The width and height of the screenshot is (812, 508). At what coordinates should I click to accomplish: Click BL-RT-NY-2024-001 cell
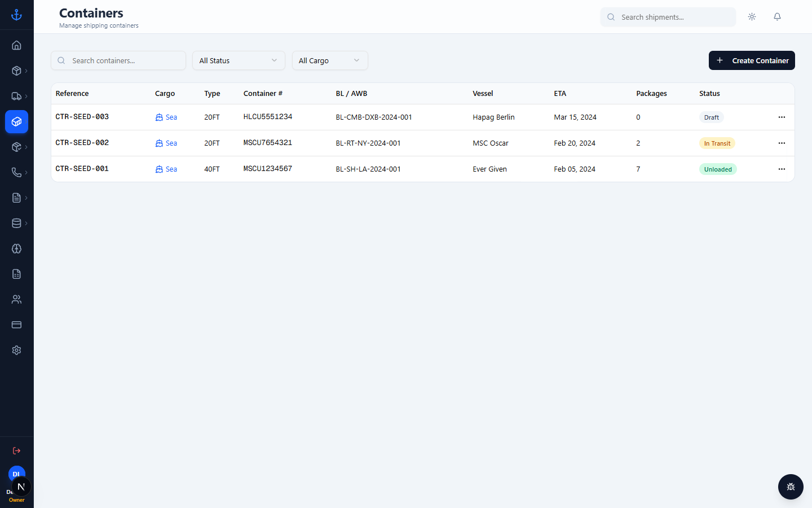point(368,143)
